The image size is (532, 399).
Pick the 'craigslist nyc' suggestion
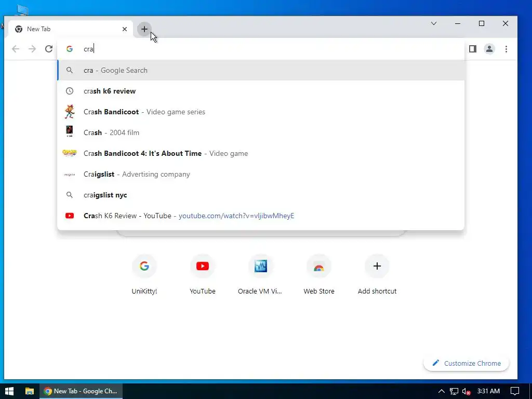(x=261, y=195)
